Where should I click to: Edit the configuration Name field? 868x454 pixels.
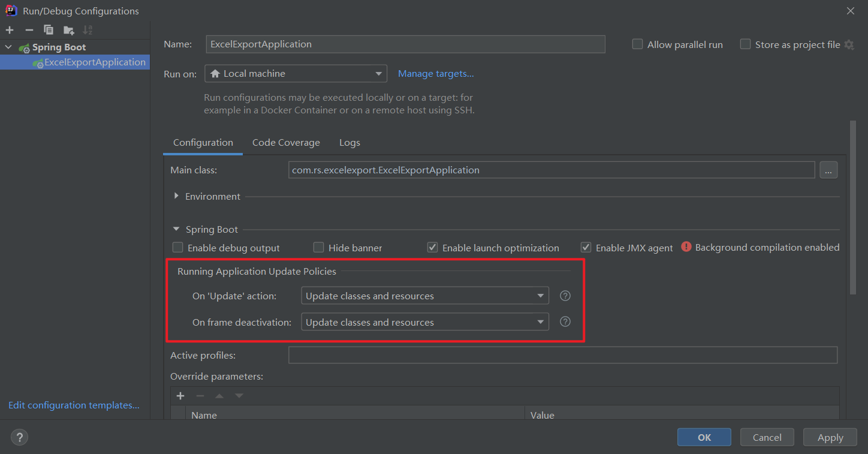pyautogui.click(x=405, y=44)
